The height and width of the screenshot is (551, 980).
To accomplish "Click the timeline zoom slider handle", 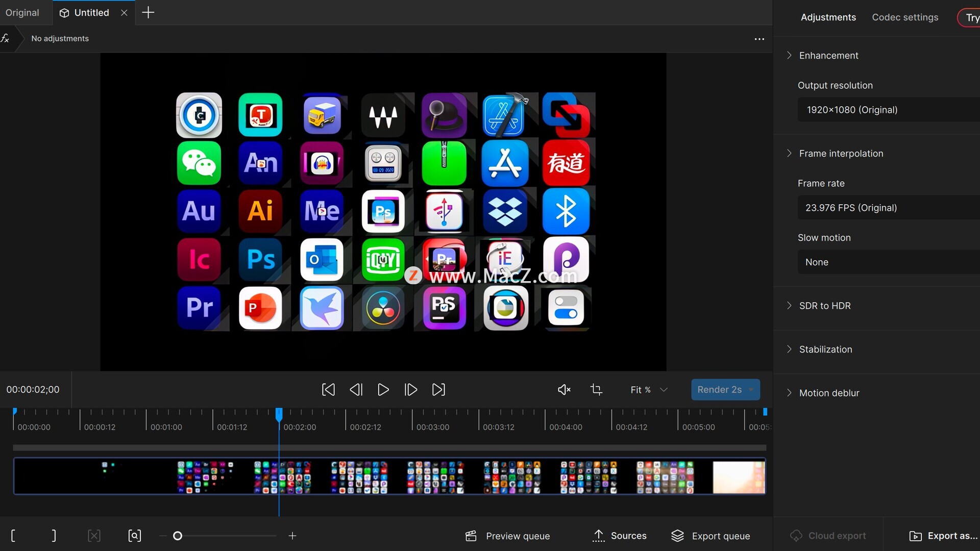I will click(178, 536).
